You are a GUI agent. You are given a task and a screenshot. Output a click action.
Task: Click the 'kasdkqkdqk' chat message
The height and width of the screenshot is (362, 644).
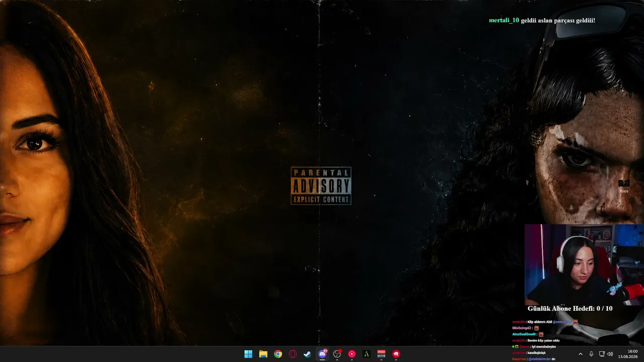coord(536,353)
